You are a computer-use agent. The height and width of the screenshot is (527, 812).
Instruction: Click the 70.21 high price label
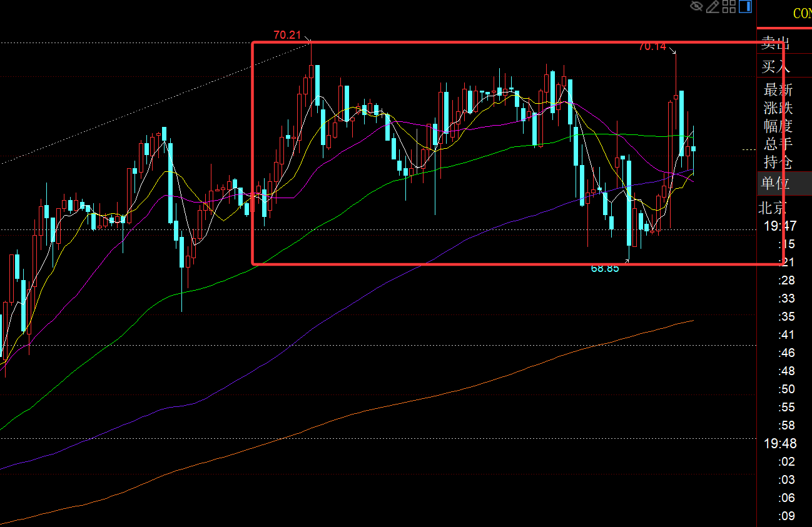click(x=288, y=35)
